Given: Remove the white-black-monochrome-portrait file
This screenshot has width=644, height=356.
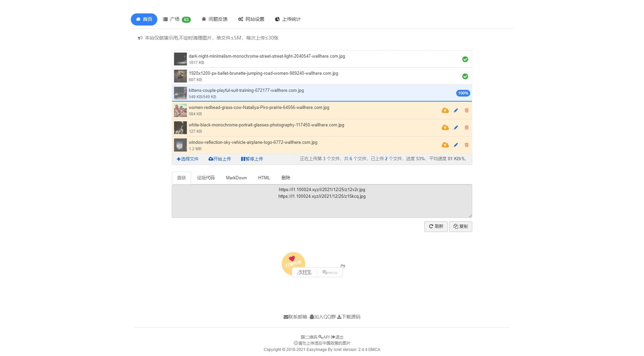Looking at the screenshot, I should (467, 127).
